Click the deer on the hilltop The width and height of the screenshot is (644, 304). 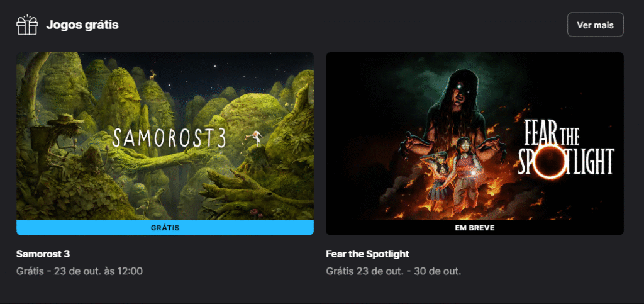(153, 75)
